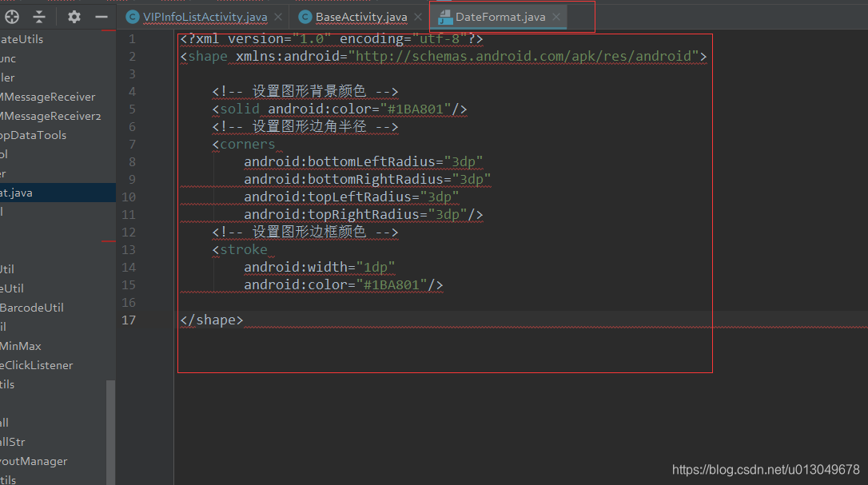Image resolution: width=868 pixels, height=485 pixels.
Task: Select MessageReceiver in project tree
Action: 48,97
